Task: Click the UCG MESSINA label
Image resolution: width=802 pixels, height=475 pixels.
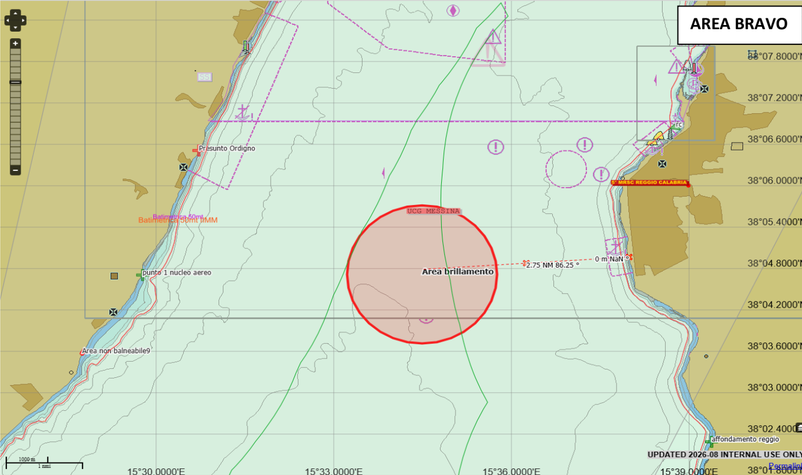Action: (x=434, y=211)
